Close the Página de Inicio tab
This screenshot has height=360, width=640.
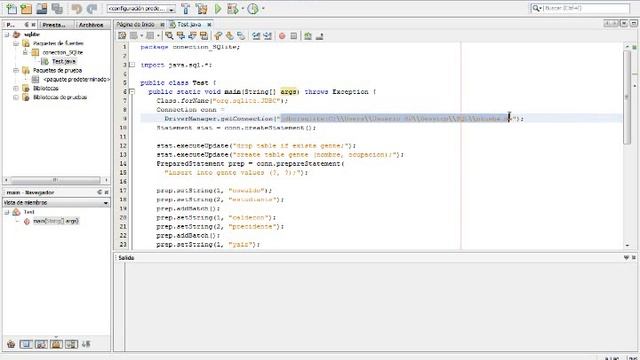(x=162, y=24)
